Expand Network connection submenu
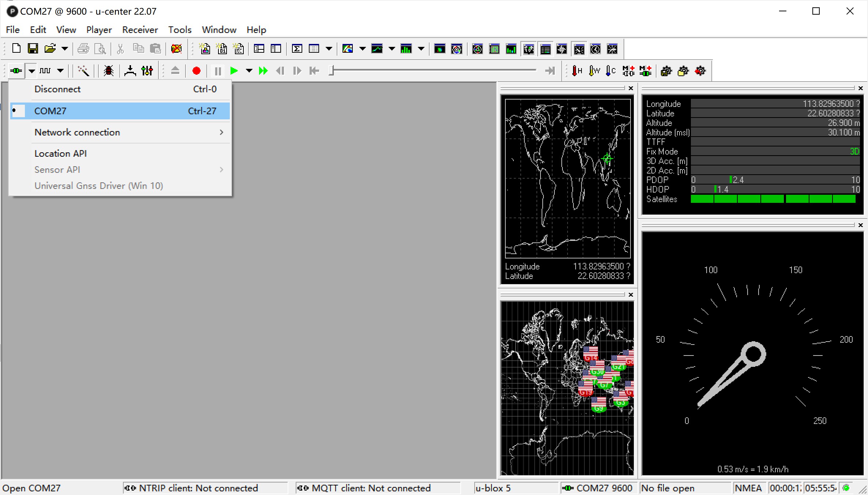This screenshot has width=868, height=495. (x=120, y=132)
